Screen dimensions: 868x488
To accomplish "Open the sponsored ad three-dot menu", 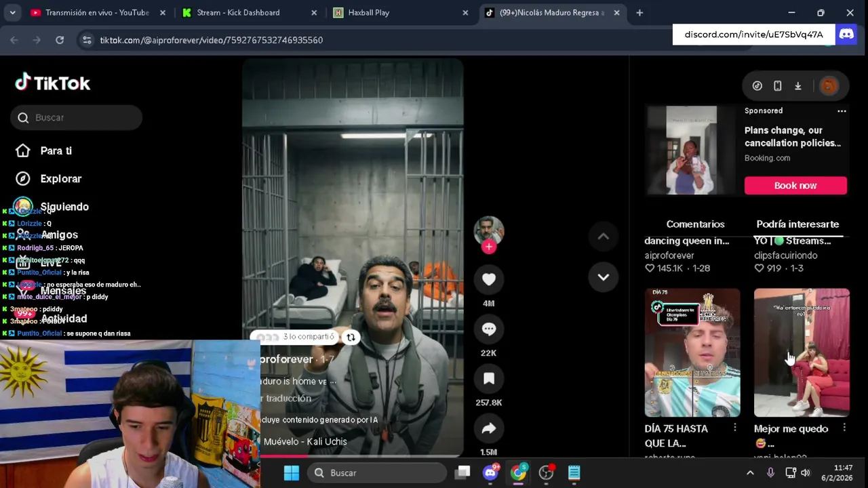I will tap(842, 110).
